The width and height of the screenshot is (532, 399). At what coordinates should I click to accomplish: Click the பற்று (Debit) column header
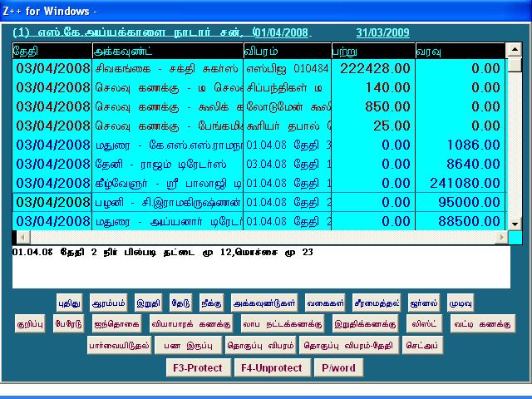tap(373, 51)
